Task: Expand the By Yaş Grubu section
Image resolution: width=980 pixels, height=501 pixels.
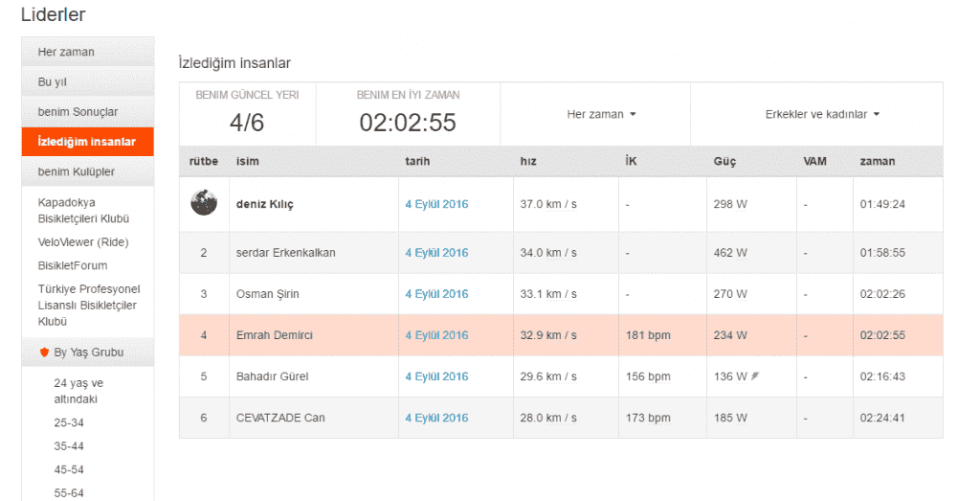Action: pyautogui.click(x=87, y=353)
